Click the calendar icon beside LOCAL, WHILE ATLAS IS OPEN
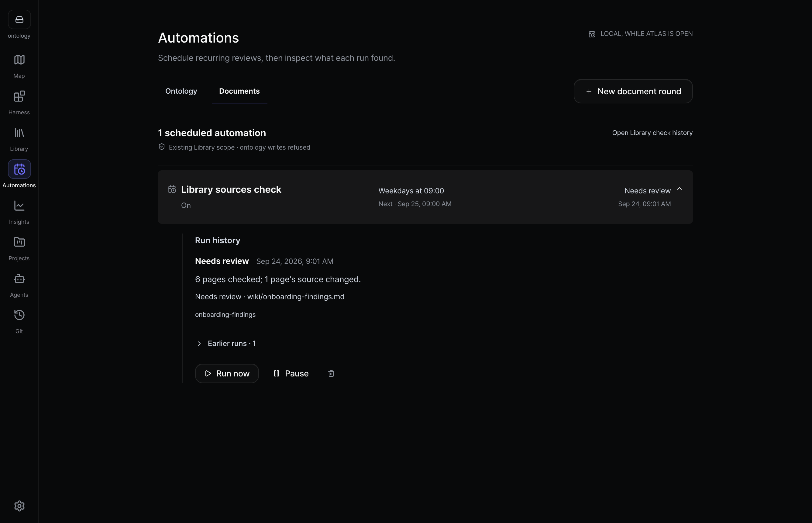This screenshot has height=523, width=812. pos(592,34)
